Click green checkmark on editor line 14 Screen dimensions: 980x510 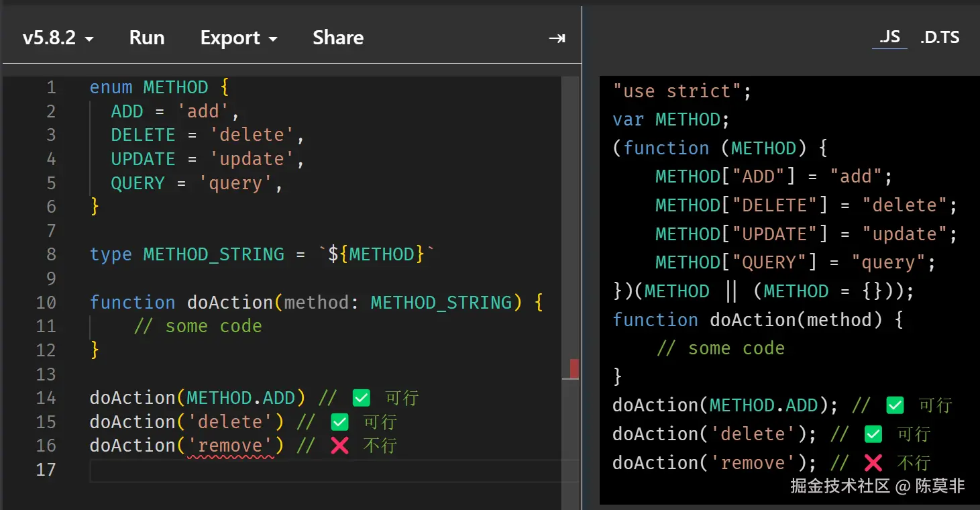click(x=362, y=398)
